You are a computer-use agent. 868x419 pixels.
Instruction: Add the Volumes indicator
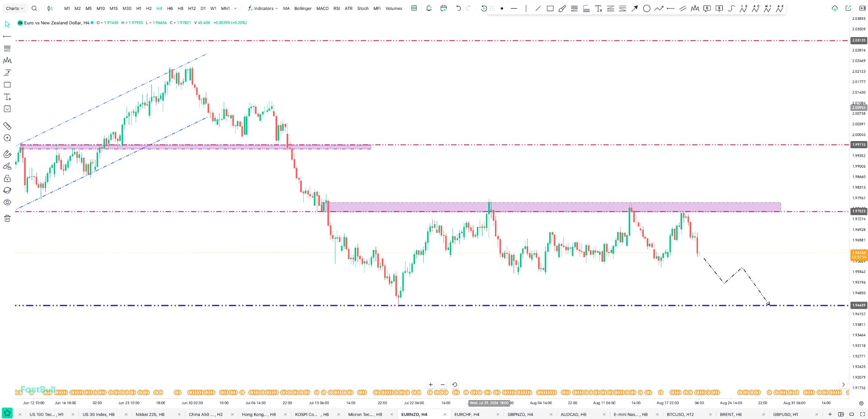pos(394,8)
